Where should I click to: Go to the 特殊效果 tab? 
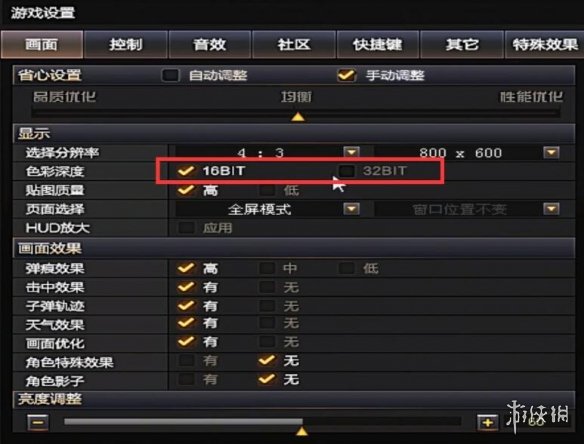click(x=545, y=45)
